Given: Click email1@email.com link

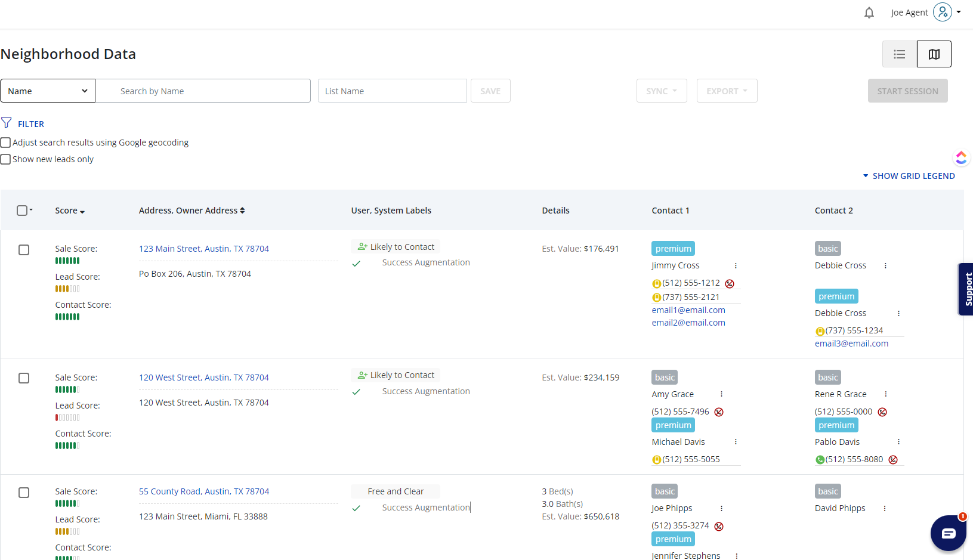Looking at the screenshot, I should [x=688, y=310].
